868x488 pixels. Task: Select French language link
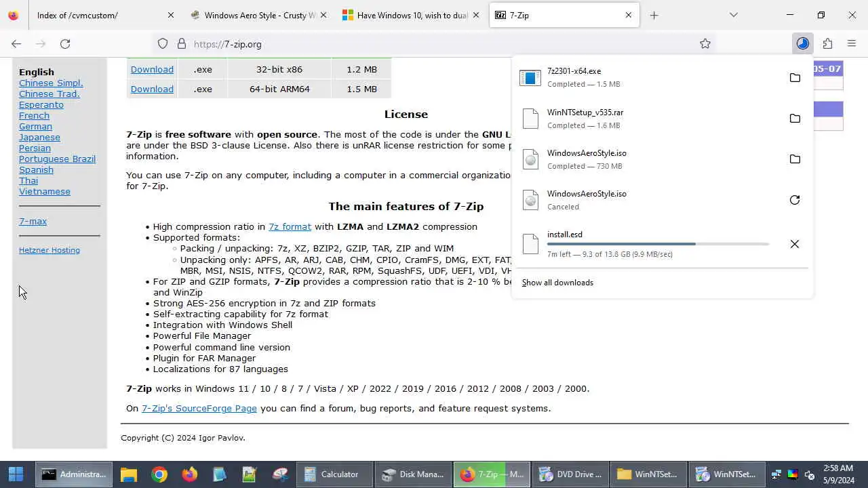point(34,115)
